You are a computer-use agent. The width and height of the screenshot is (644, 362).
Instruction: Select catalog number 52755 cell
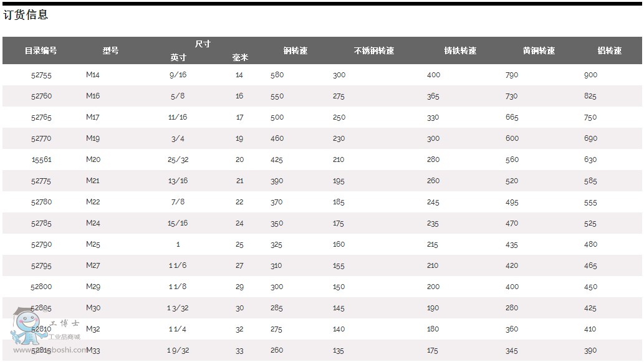coord(41,75)
